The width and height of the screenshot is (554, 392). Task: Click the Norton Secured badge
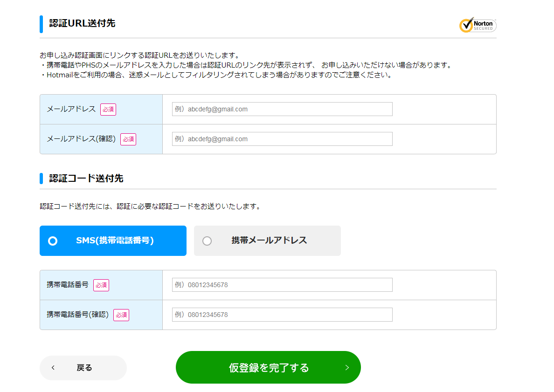point(478,25)
